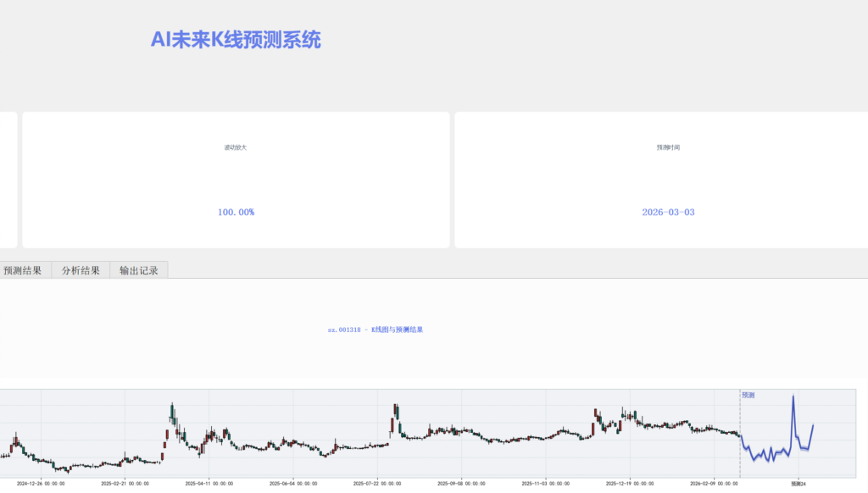Open the 分析结果 tab
The image size is (868, 493).
coord(81,271)
